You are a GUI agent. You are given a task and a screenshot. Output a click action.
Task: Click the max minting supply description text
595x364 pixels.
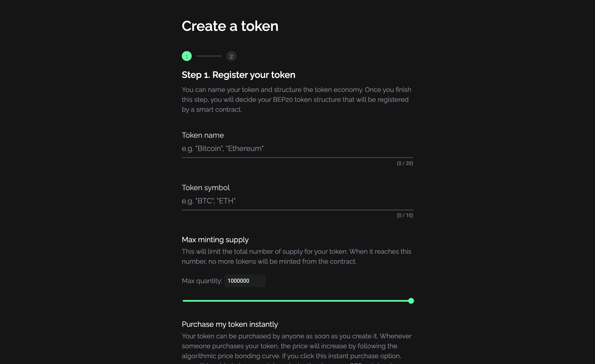(x=296, y=257)
